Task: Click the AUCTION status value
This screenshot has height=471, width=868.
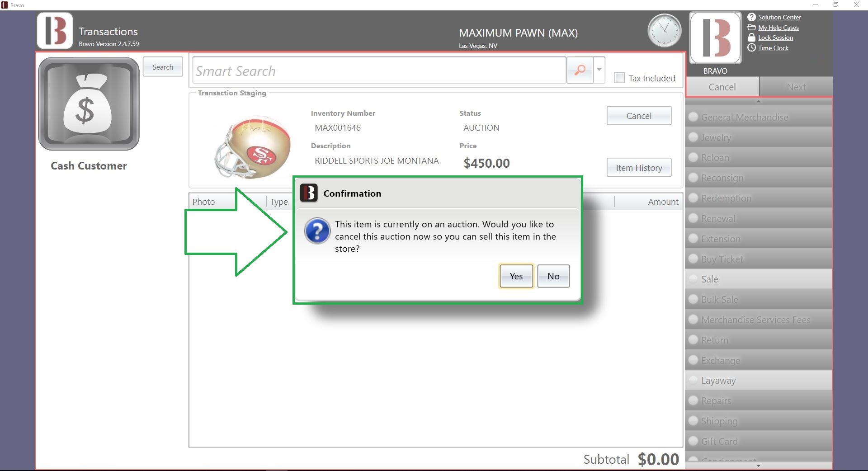Action: [x=481, y=127]
